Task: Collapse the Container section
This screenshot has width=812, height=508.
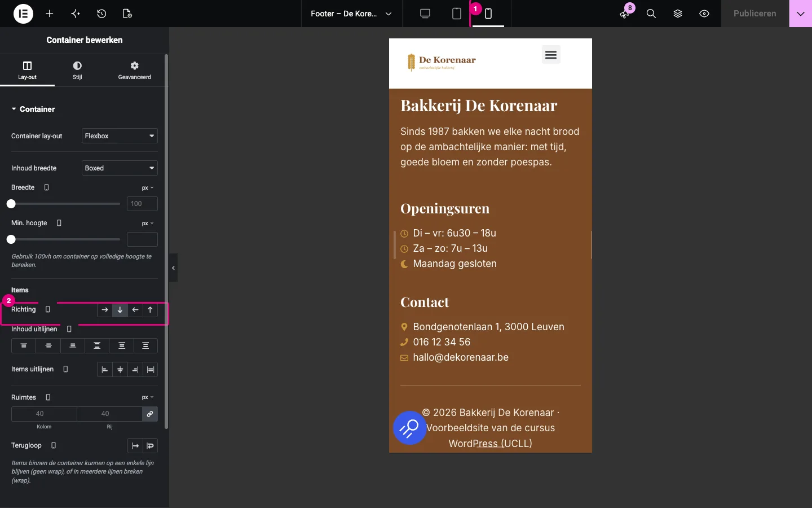Action: pyautogui.click(x=33, y=109)
